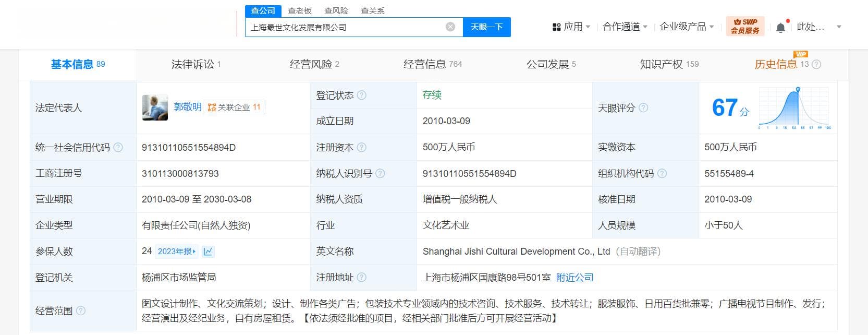Open the notification bell
The image size is (868, 335).
coord(780,28)
